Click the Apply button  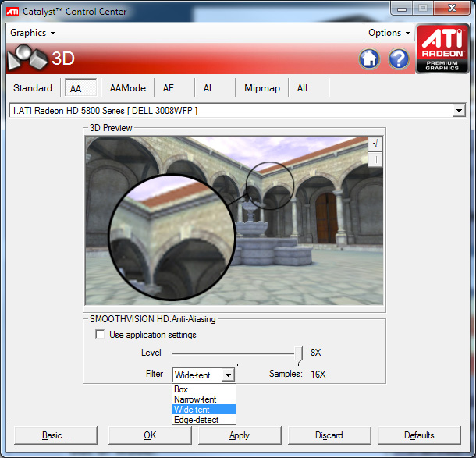pyautogui.click(x=239, y=435)
